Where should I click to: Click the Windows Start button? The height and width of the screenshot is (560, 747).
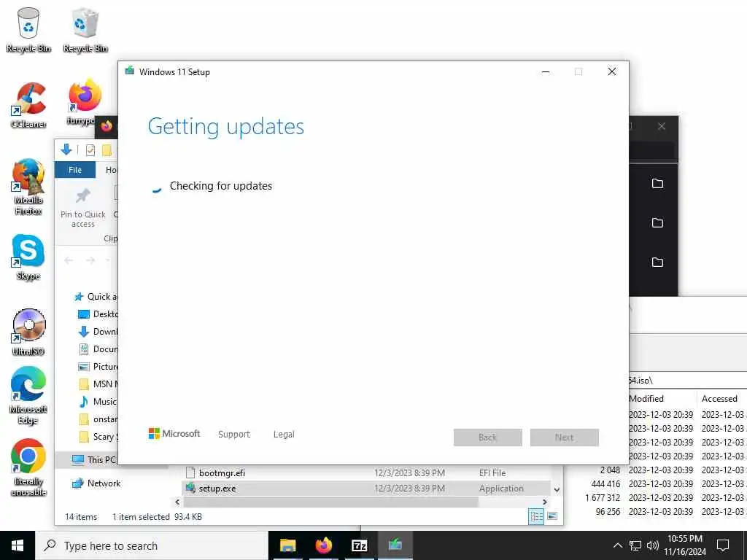[18, 545]
